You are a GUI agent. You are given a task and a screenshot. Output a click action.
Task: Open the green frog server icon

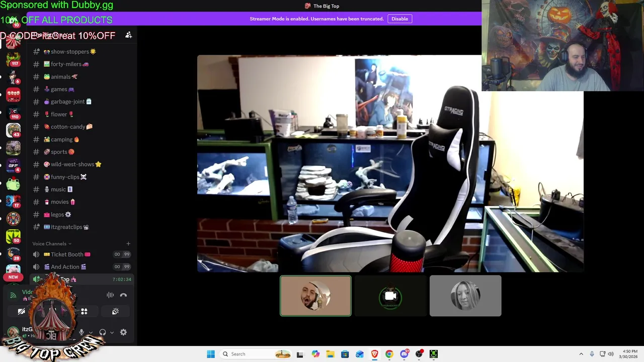14,183
